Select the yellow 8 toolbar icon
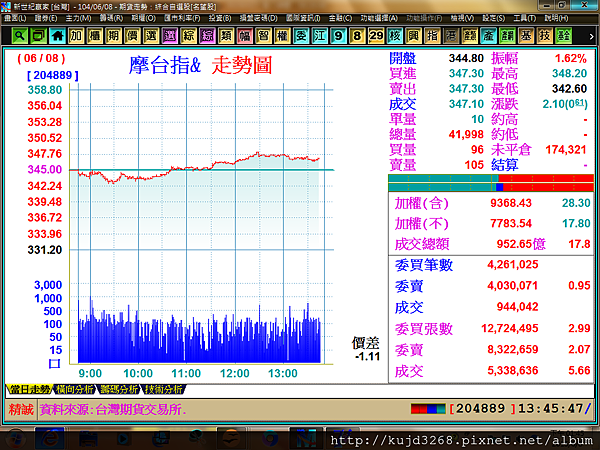Image resolution: width=600 pixels, height=450 pixels. tap(357, 36)
